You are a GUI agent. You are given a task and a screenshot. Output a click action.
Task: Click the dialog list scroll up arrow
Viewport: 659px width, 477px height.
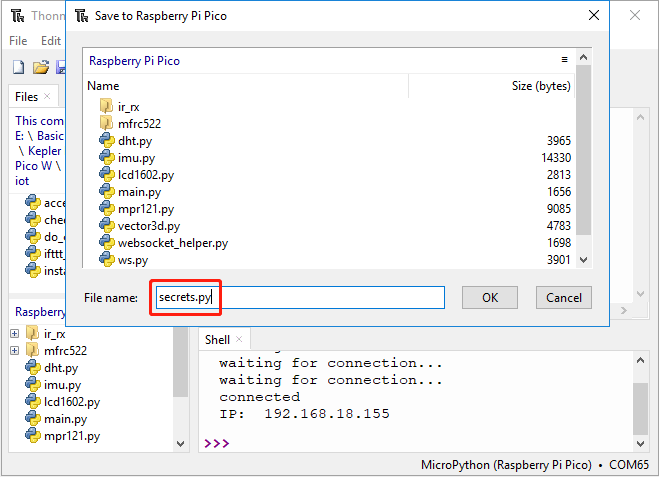583,57
